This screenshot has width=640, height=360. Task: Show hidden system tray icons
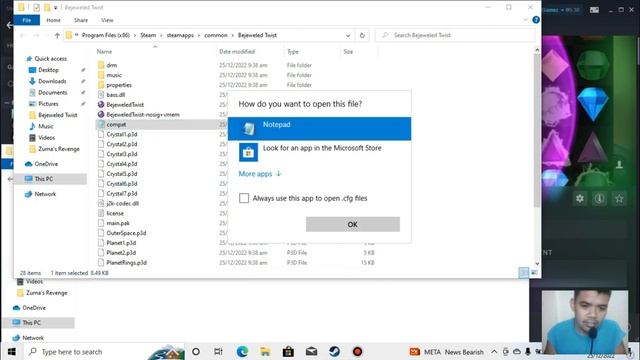tap(494, 351)
